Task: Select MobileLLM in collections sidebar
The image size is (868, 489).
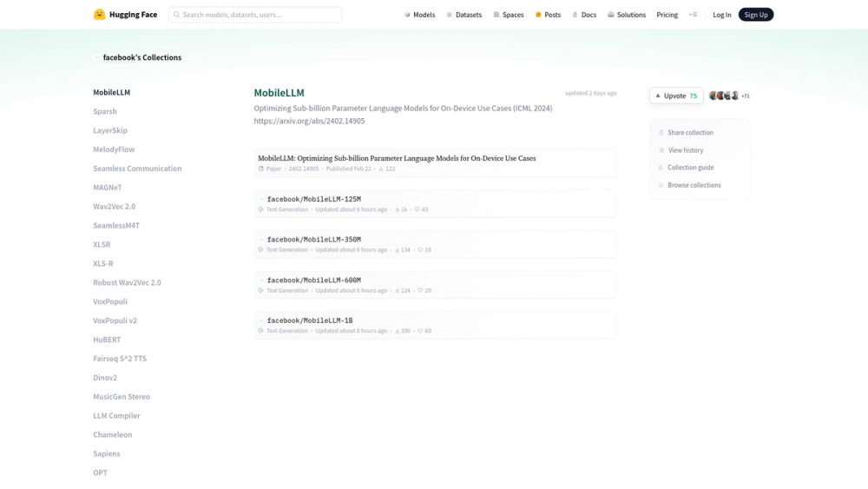Action: [x=111, y=92]
